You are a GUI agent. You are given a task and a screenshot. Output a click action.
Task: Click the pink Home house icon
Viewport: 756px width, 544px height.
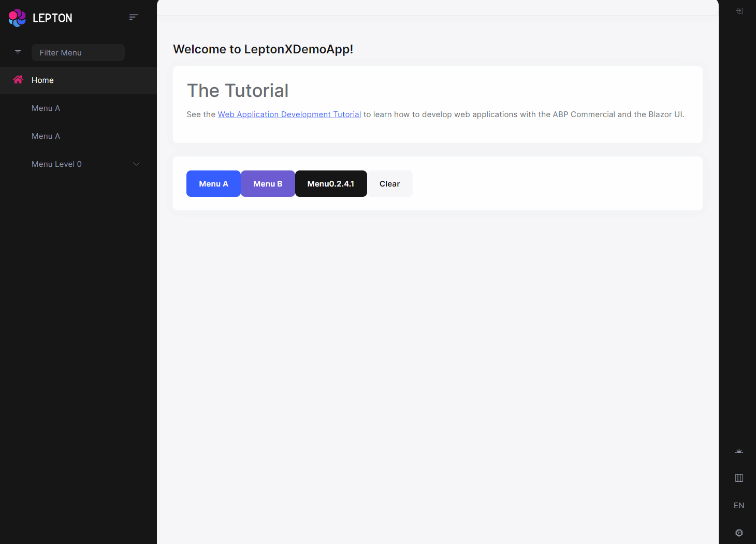18,80
